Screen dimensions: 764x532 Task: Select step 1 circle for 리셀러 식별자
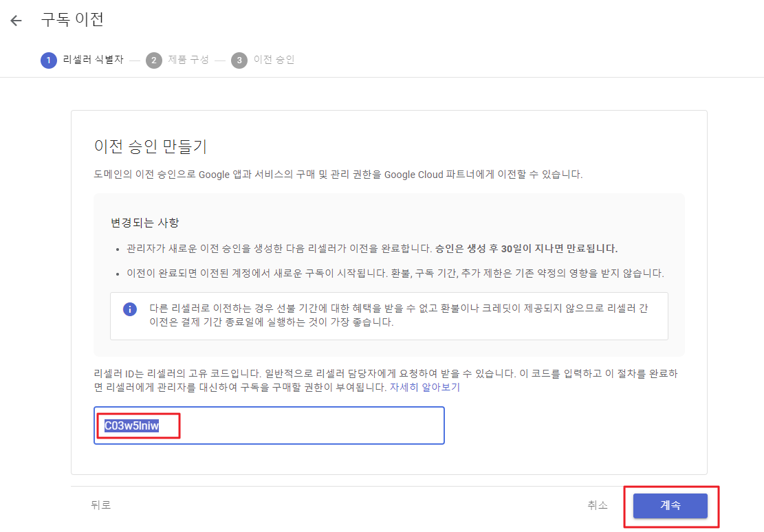(x=49, y=60)
